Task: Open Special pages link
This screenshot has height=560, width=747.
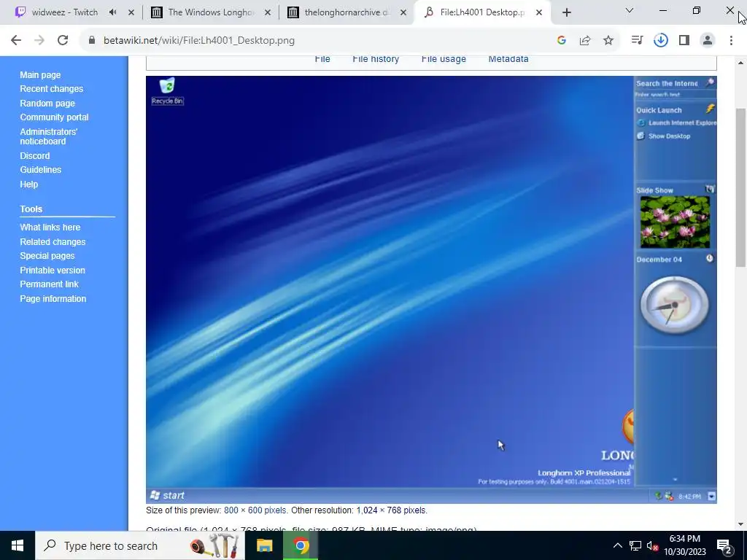Action: coord(47,256)
